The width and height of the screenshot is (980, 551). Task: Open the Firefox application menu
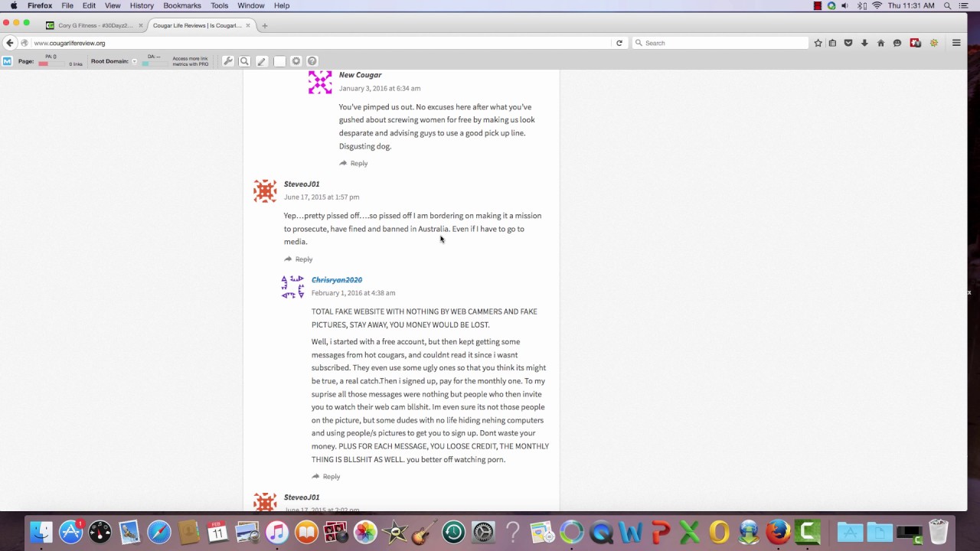(40, 5)
